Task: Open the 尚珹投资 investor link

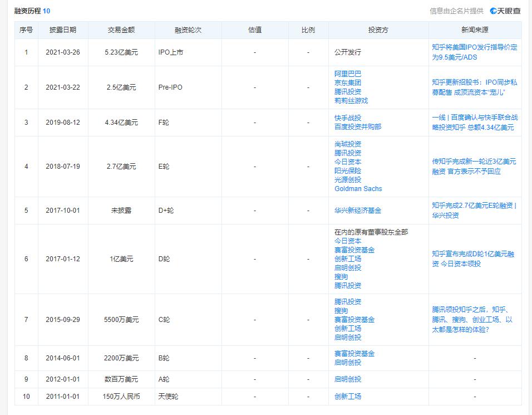Action: click(x=348, y=144)
